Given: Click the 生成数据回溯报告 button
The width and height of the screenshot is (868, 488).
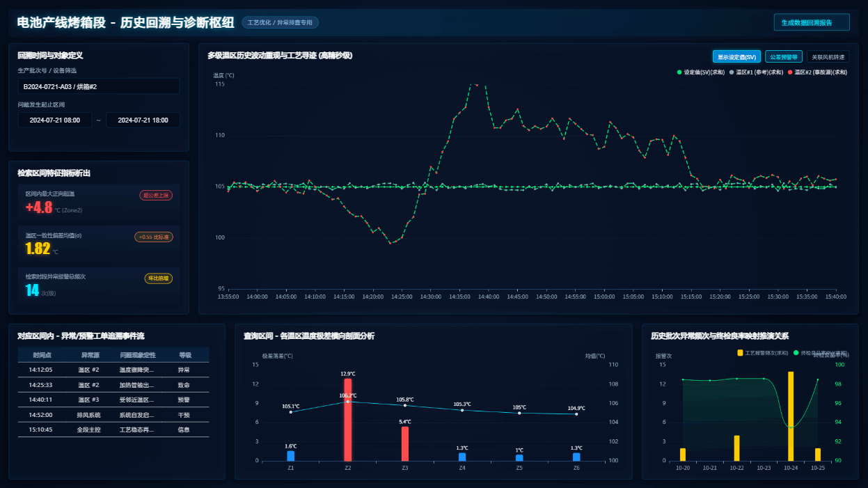Looking at the screenshot, I should [812, 22].
